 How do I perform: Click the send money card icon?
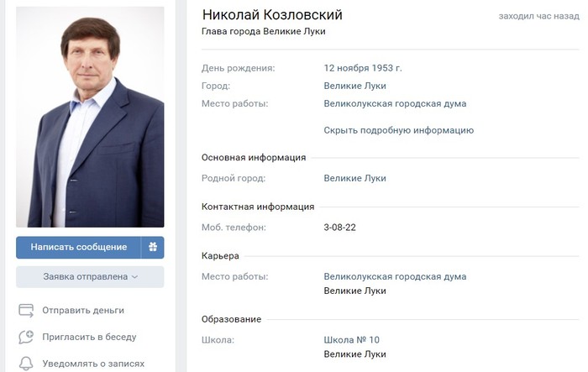[26, 311]
